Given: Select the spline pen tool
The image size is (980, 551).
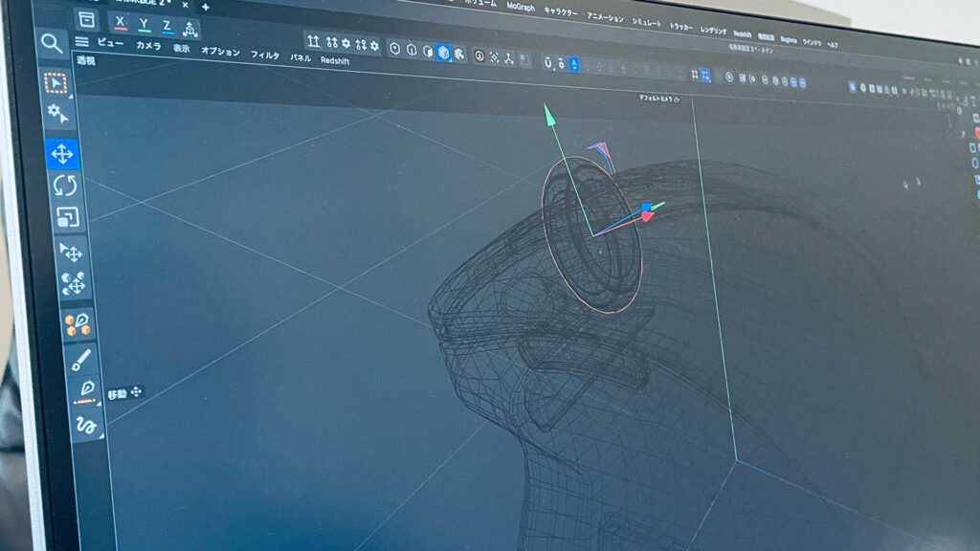Looking at the screenshot, I should (85, 391).
